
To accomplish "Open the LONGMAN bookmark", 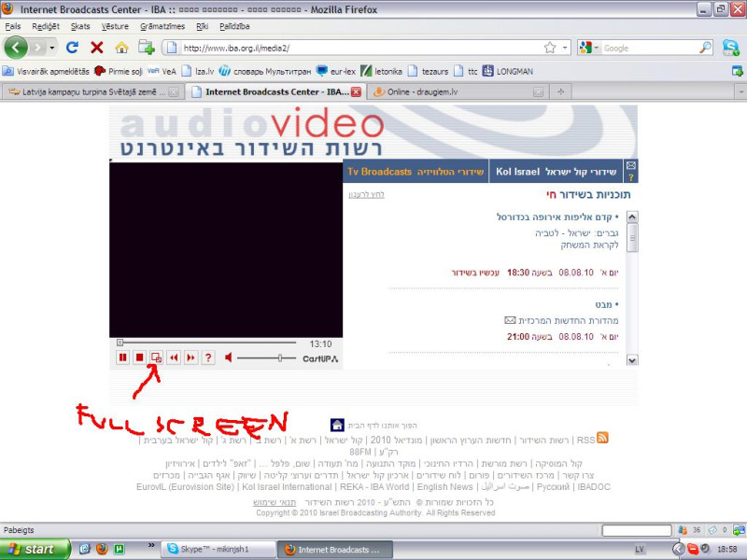I will coord(507,72).
